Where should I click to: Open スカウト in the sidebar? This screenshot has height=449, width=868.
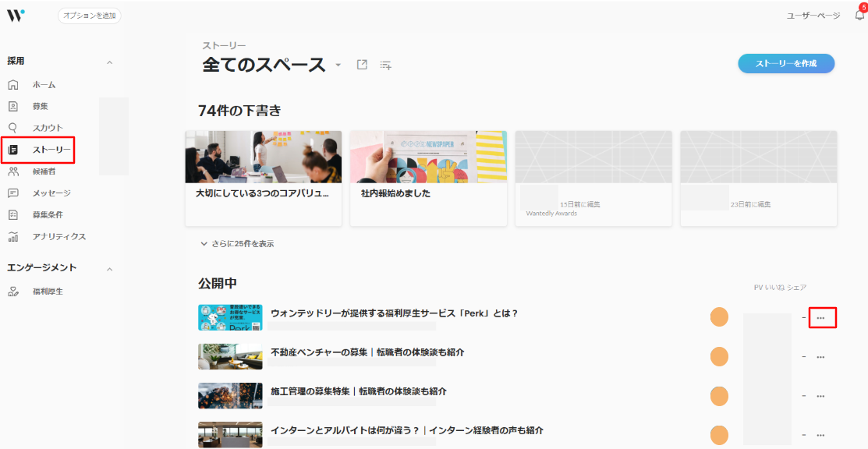pyautogui.click(x=47, y=128)
